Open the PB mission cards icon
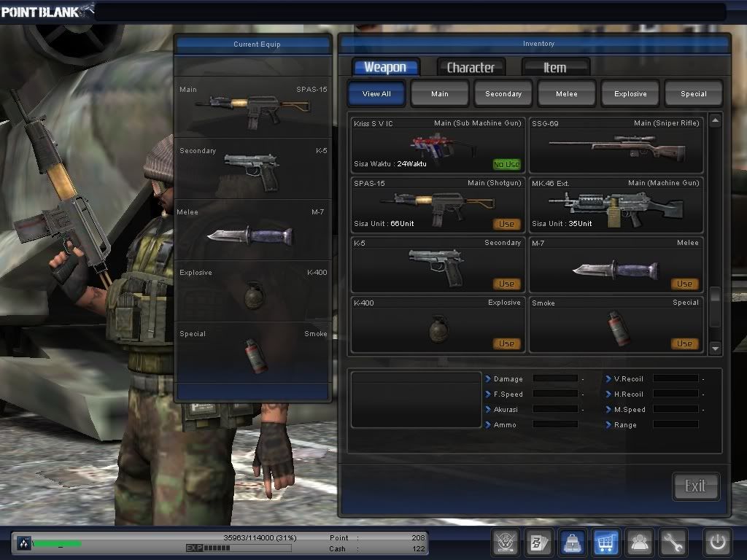 point(539,542)
